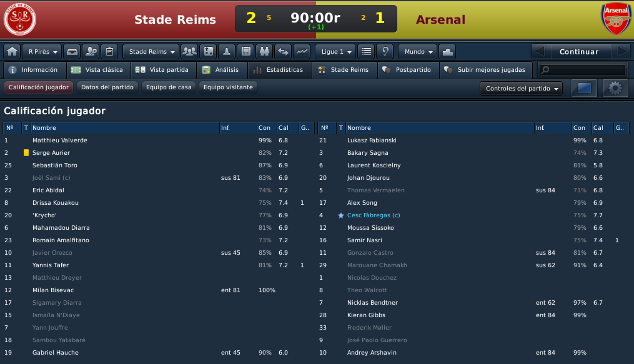634x364 pixels.
Task: Open the squad players icon
Action: point(189,52)
